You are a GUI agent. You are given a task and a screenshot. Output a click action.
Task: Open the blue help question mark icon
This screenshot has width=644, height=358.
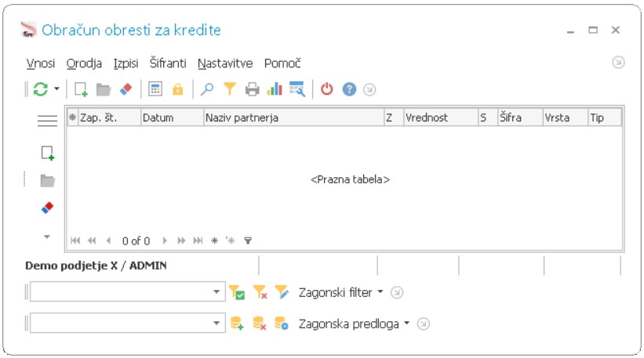350,89
